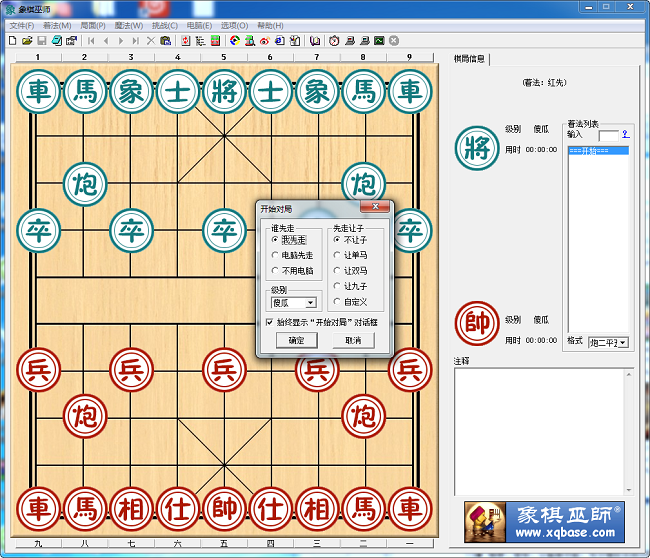Click the 输入 move input field
Viewport: 650px width, 558px height.
[609, 135]
